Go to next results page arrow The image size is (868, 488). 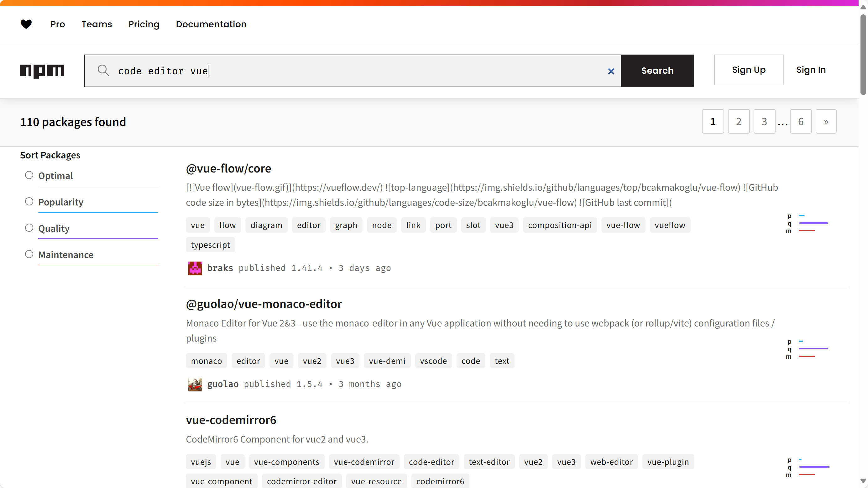(x=826, y=121)
